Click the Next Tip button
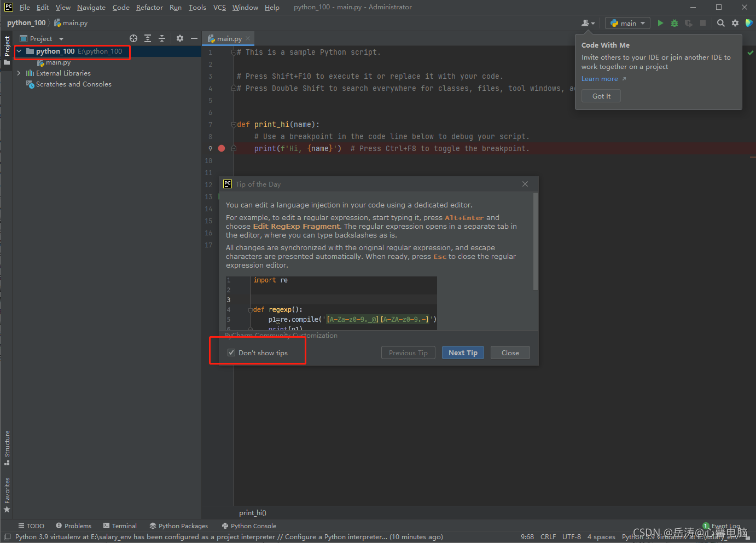 click(x=463, y=353)
